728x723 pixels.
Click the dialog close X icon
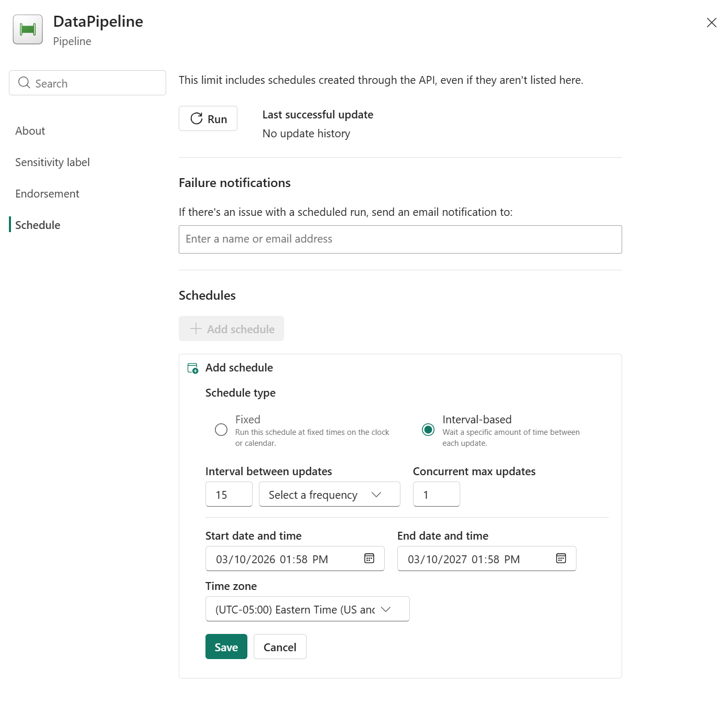(711, 23)
